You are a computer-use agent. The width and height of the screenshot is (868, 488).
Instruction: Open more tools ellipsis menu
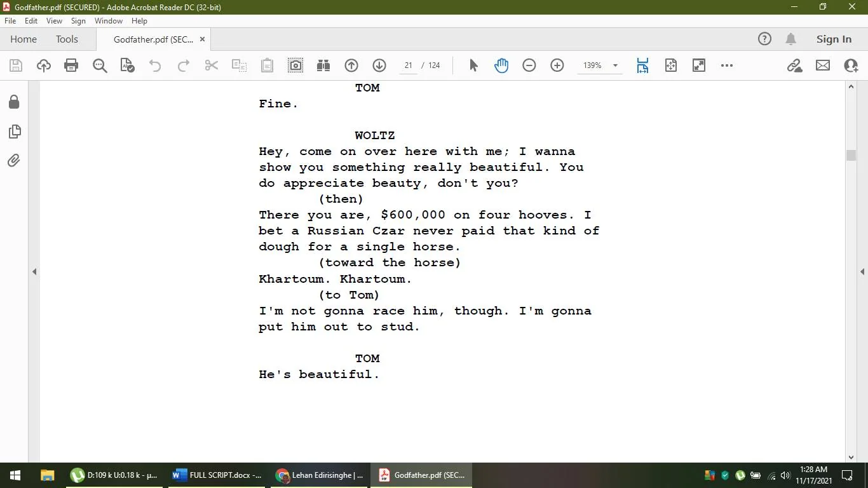727,65
